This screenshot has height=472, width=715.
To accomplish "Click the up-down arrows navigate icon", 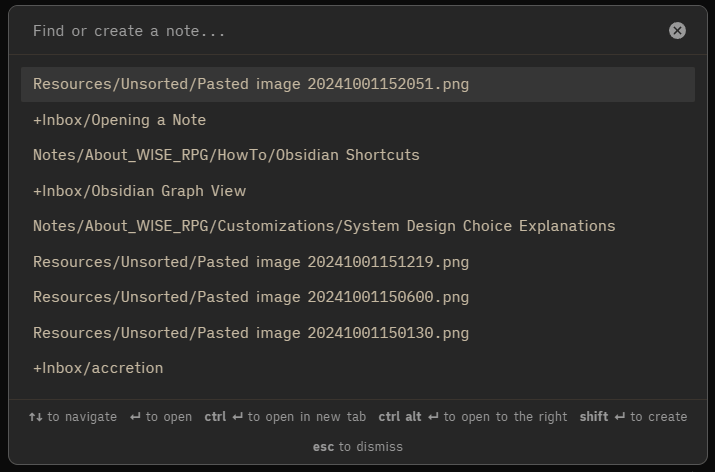I will 36,417.
